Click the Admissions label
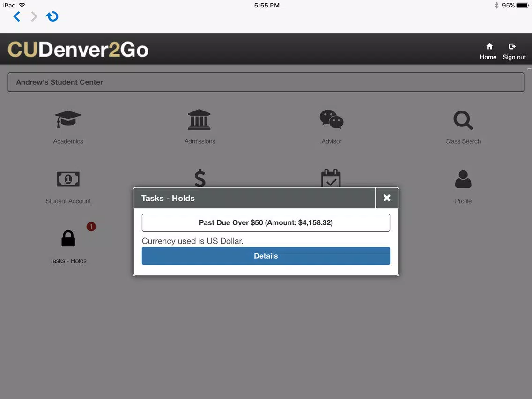The height and width of the screenshot is (399, 532). coord(199,141)
